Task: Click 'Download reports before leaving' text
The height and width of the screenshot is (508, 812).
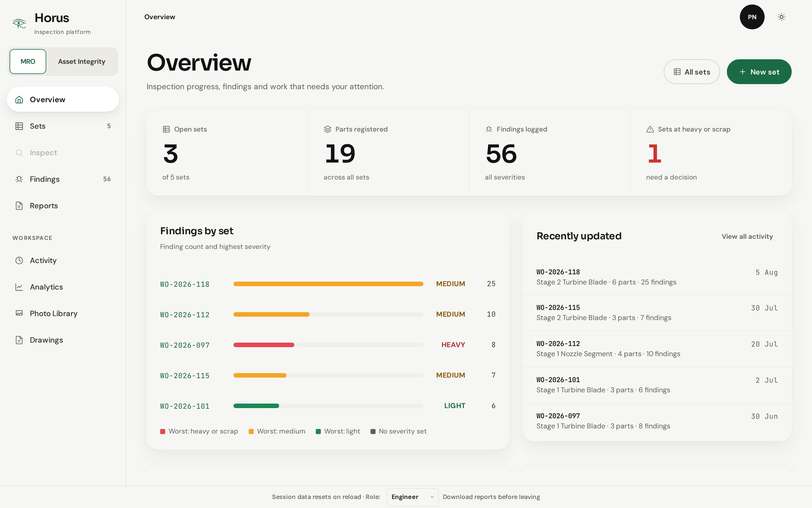Action: pyautogui.click(x=491, y=497)
